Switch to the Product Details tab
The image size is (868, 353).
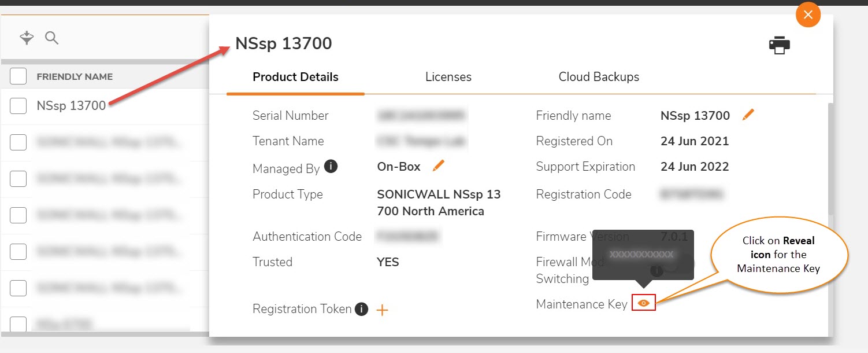pyautogui.click(x=295, y=77)
